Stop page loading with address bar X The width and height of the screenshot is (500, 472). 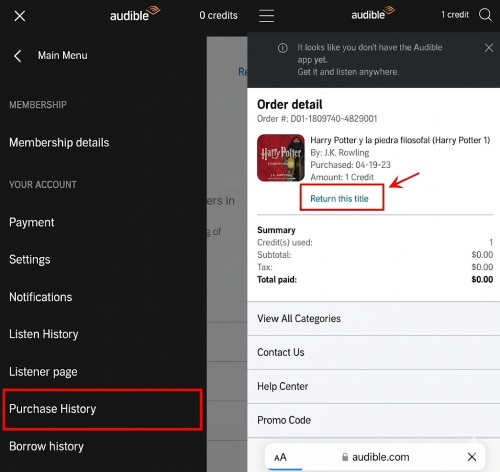pos(472,457)
